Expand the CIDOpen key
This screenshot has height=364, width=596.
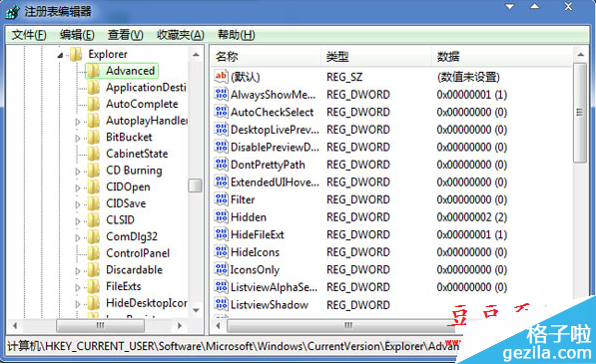pyautogui.click(x=78, y=188)
